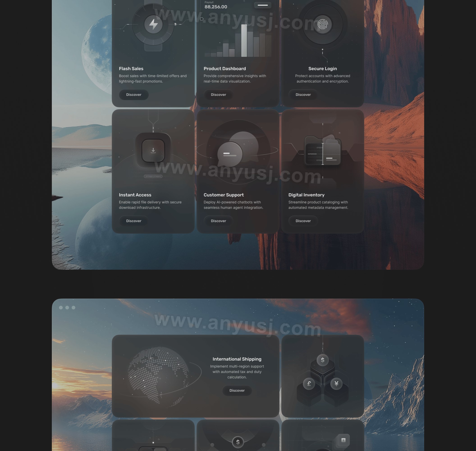Screen dimensions: 476x451
Task: Expand the Instant Access feature card
Action: 133,221
